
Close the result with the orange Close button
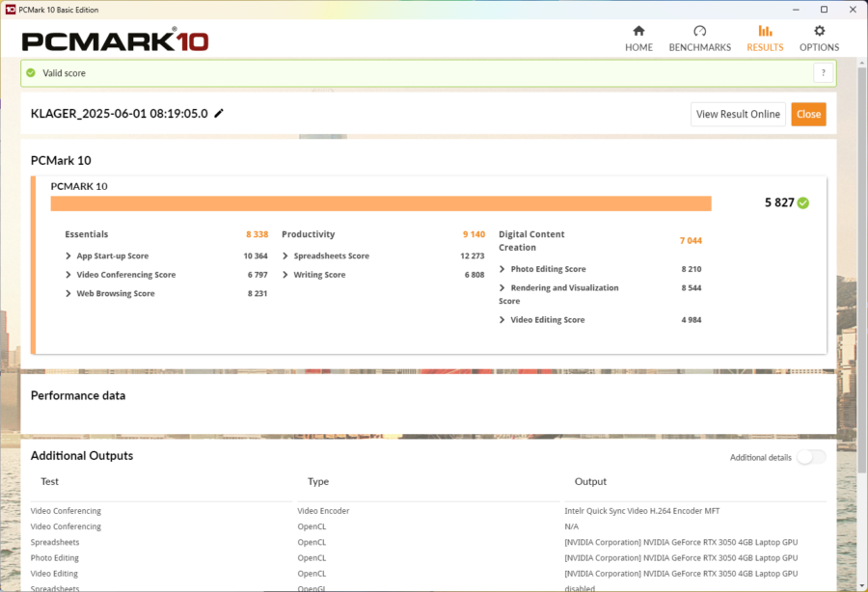tap(808, 114)
